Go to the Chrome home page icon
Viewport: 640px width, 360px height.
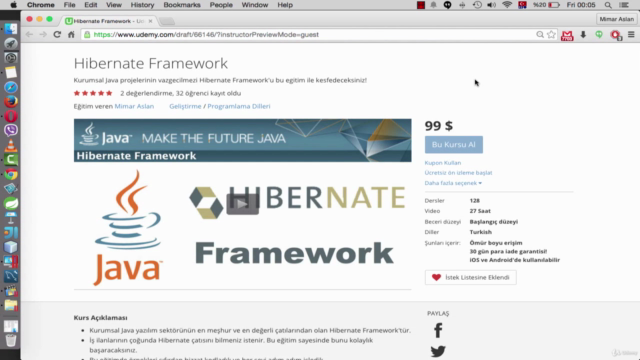(x=71, y=35)
